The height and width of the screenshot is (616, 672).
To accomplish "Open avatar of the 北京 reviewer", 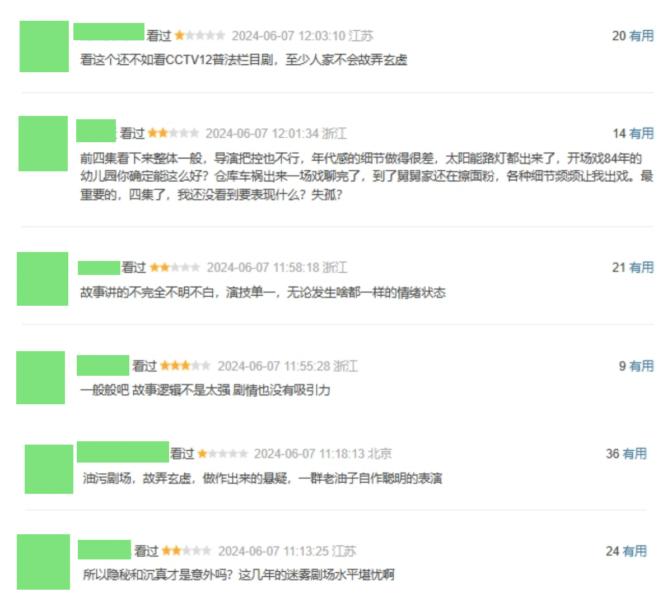I will [49, 469].
